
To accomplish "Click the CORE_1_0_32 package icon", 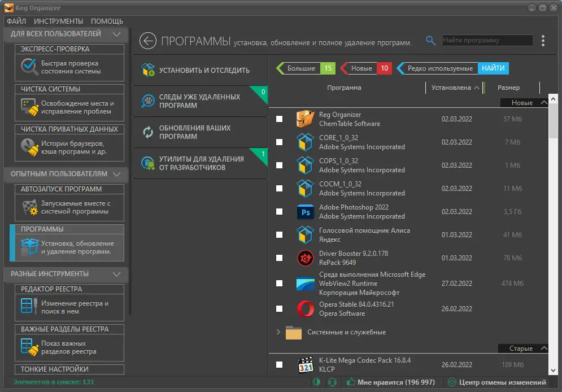I will click(x=306, y=142).
